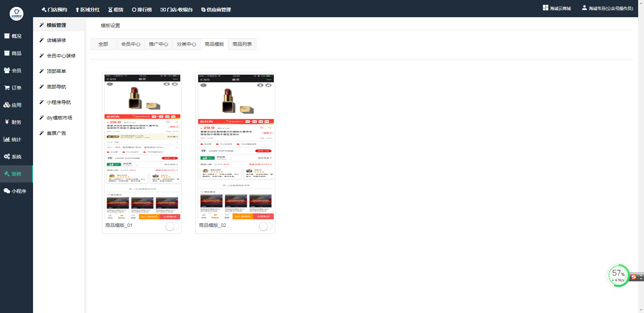Open the 商品模版_01 preview thumbnail

pos(142,147)
